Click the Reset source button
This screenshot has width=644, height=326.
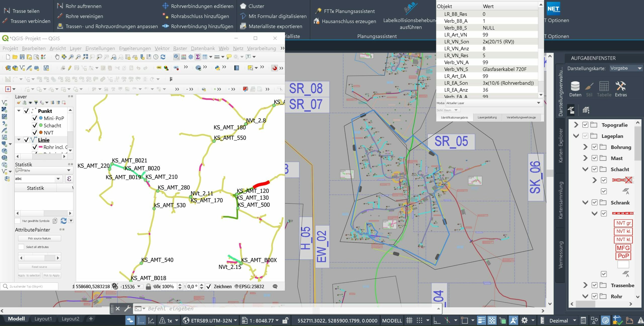[x=39, y=267]
